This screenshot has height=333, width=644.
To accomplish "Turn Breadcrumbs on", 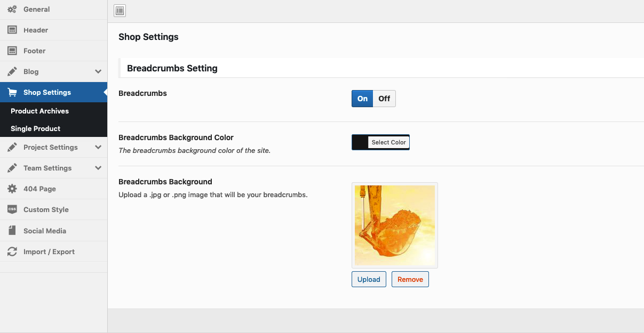I will pos(362,99).
